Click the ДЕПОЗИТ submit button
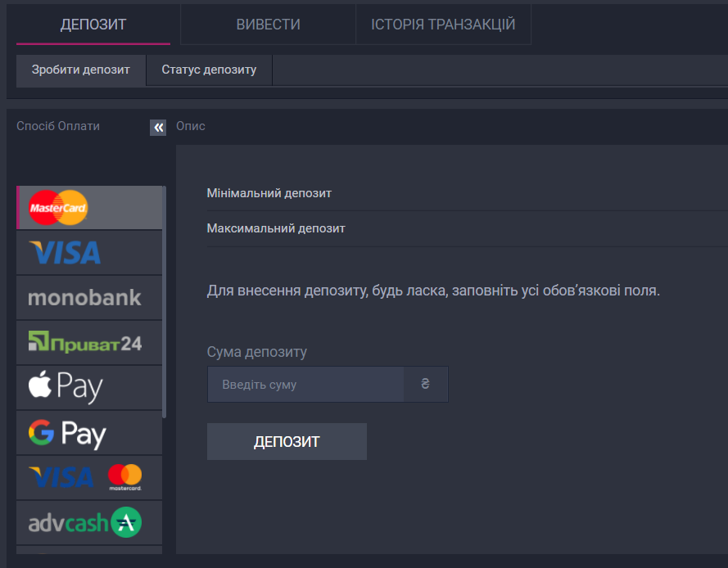This screenshot has height=568, width=728. click(287, 441)
